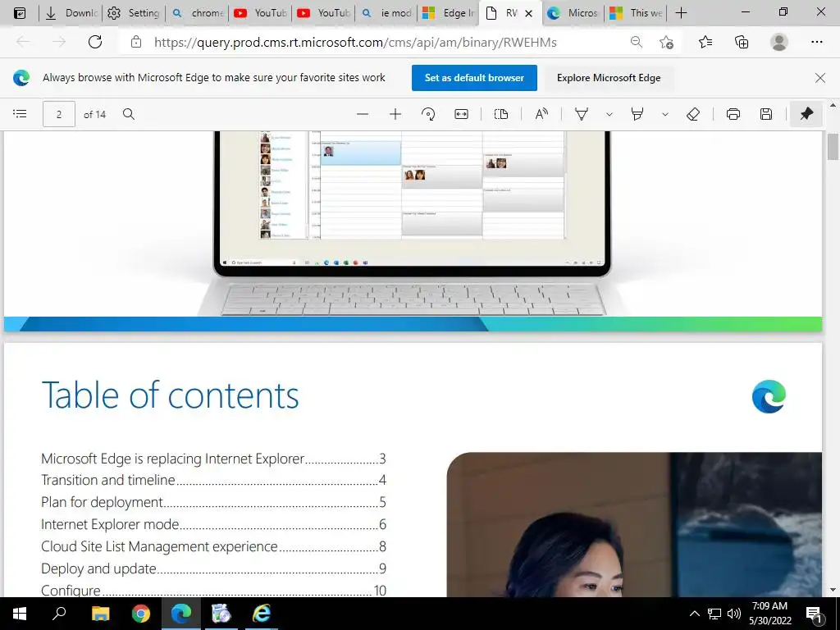
Task: Open 'Transition and timeline' contents entry
Action: click(x=213, y=480)
